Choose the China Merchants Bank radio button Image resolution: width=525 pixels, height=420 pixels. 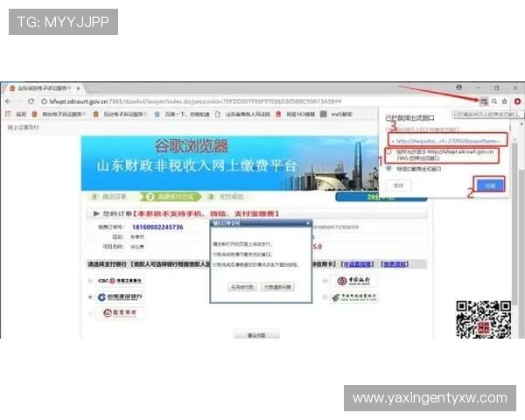(90, 313)
